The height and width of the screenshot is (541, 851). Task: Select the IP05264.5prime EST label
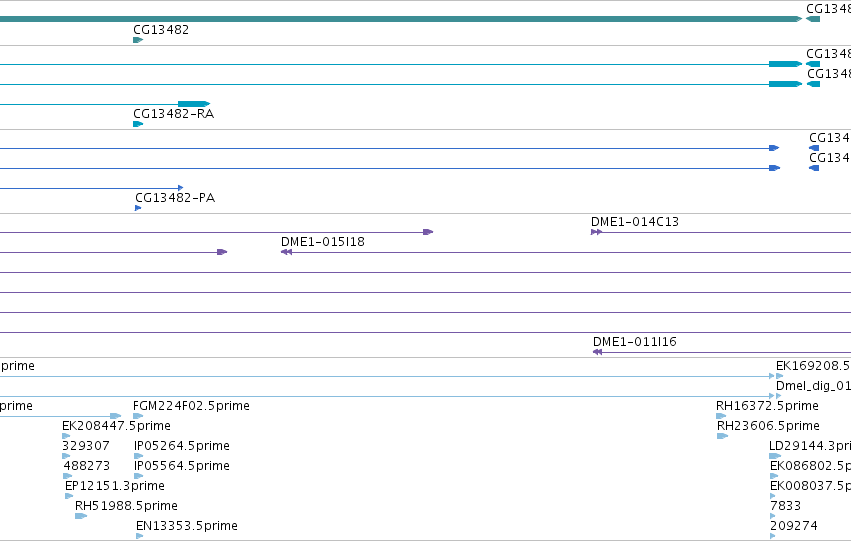point(182,446)
